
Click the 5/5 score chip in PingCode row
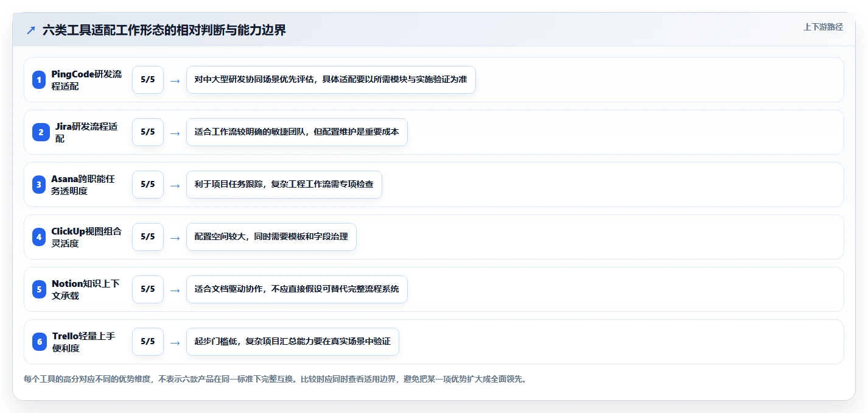148,80
